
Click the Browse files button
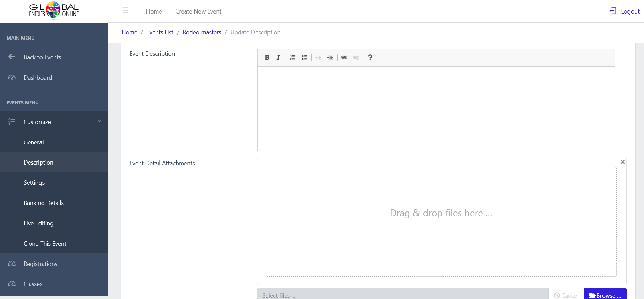pos(605,295)
